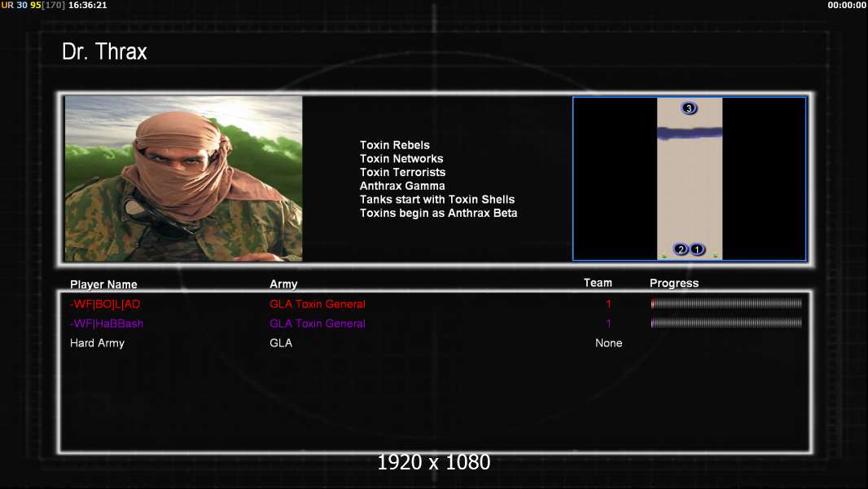Click the -WF|BO|L|AD progress bar
This screenshot has width=868, height=489.
(726, 304)
